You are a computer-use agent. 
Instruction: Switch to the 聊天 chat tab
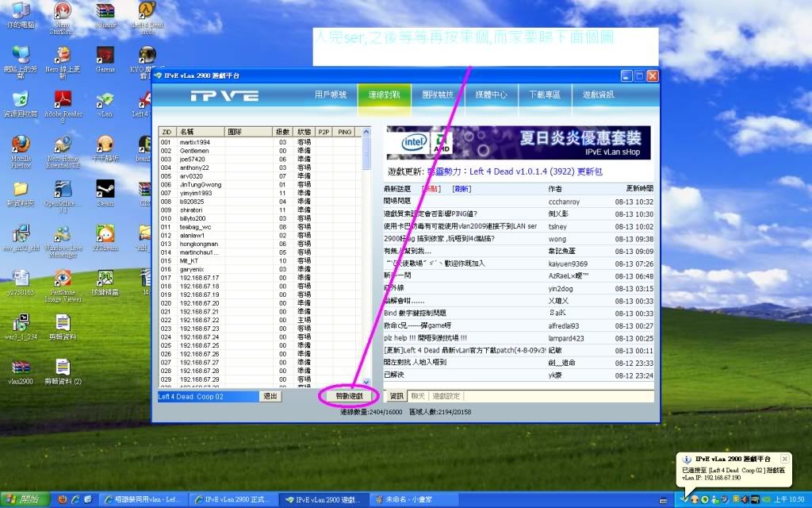tap(418, 396)
